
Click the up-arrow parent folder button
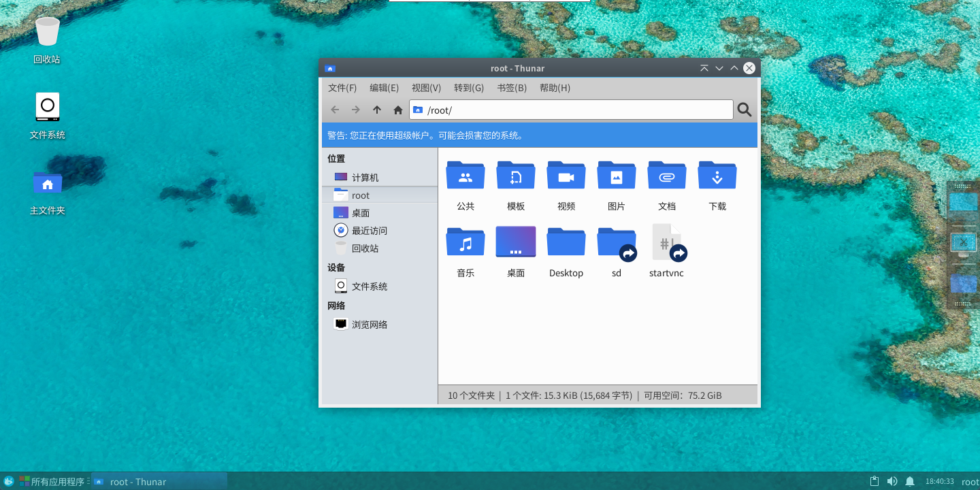click(x=377, y=110)
